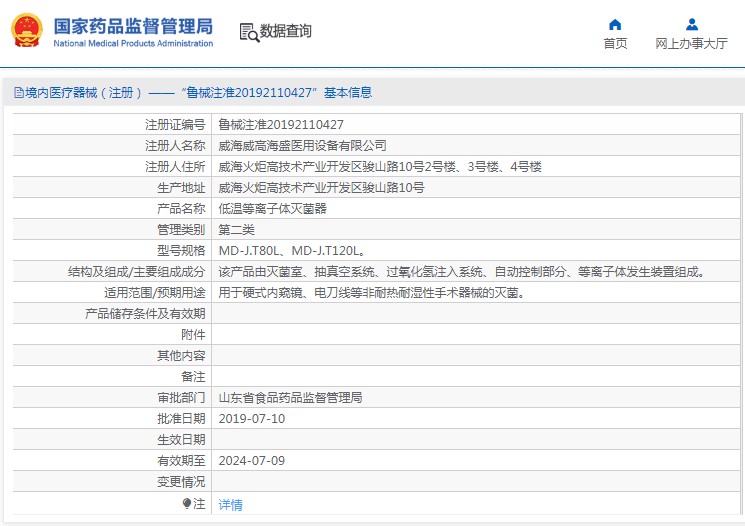This screenshot has width=745, height=526.
Task: Open the 详情 link
Action: (x=230, y=505)
